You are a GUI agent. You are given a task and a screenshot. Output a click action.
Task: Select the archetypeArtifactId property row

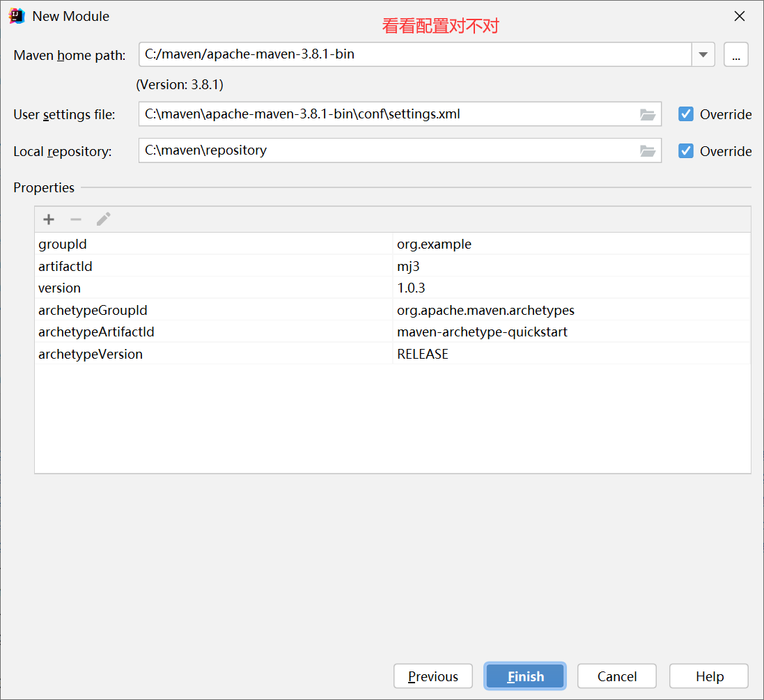pos(392,332)
